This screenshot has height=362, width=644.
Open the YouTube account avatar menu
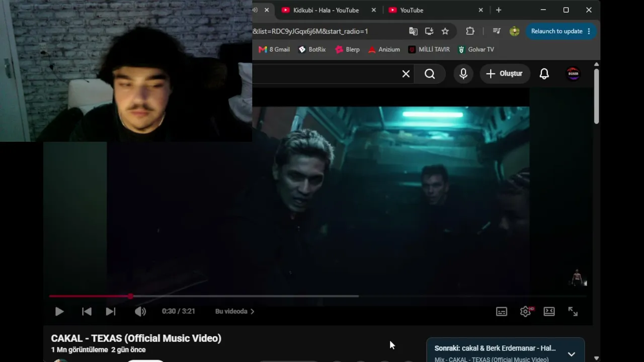point(573,74)
